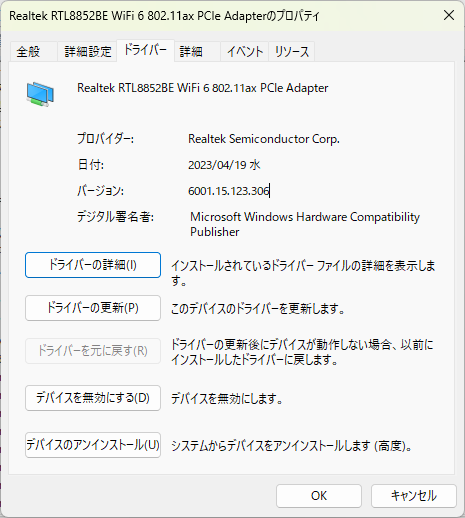This screenshot has width=465, height=518.
Task: Dismiss dialog with キャンセル button
Action: tap(414, 496)
